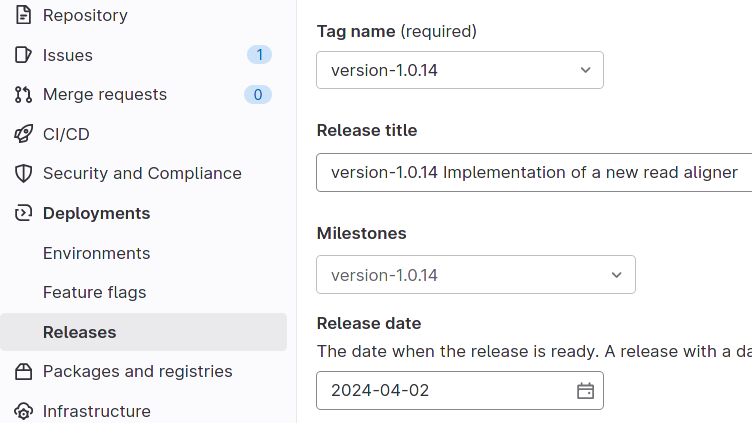Click the CI/CD rocket icon

coord(23,134)
